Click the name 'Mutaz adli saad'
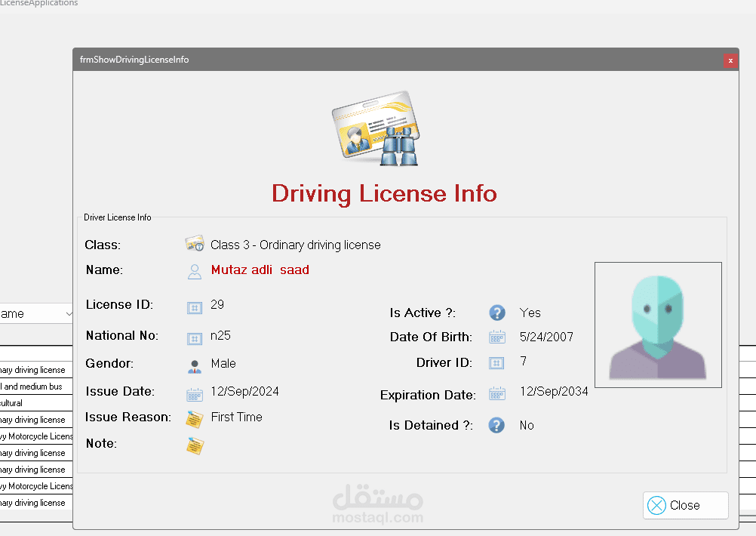 [260, 270]
